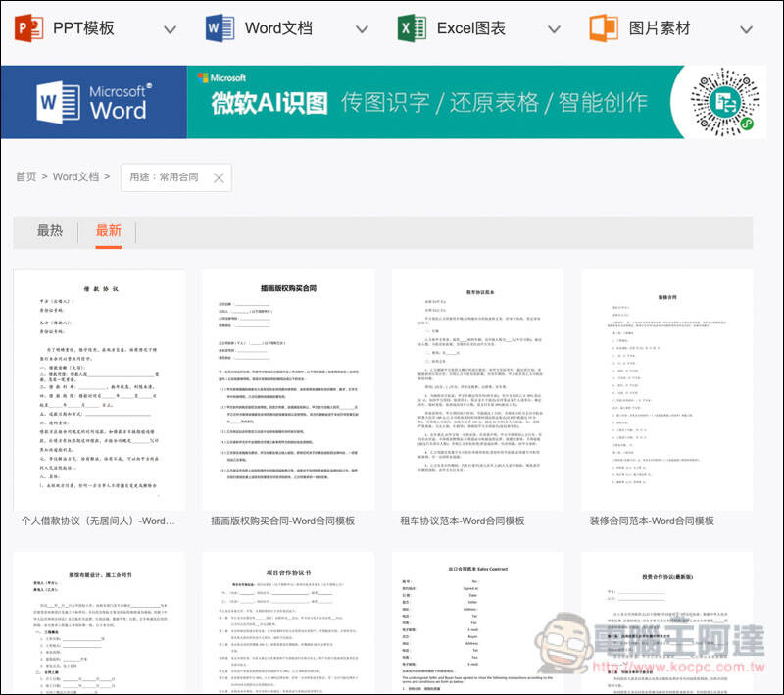784x695 pixels.
Task: Click the Excel icon next to Excel图表
Action: coord(412,28)
